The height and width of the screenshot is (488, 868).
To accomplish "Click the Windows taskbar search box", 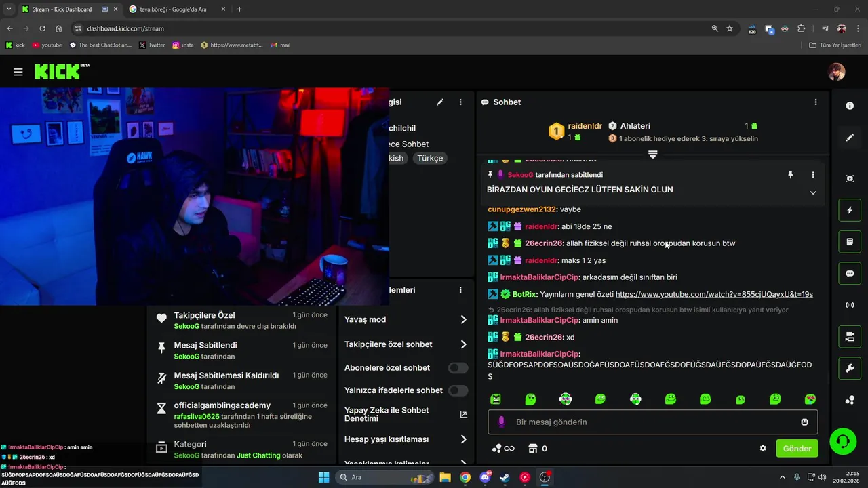I will [x=384, y=477].
